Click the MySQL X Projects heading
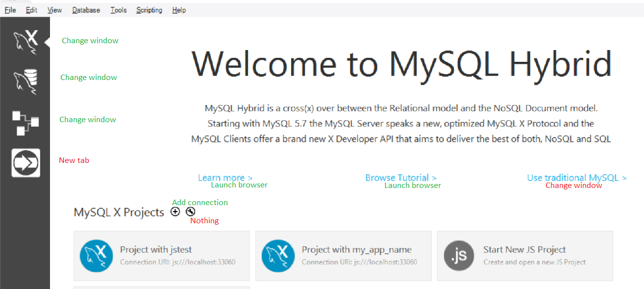 click(119, 212)
